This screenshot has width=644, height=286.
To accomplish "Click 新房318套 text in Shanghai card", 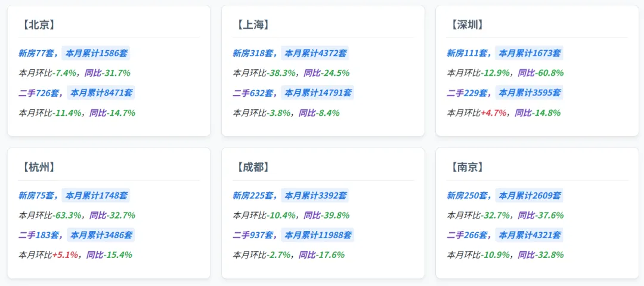I will point(253,54).
